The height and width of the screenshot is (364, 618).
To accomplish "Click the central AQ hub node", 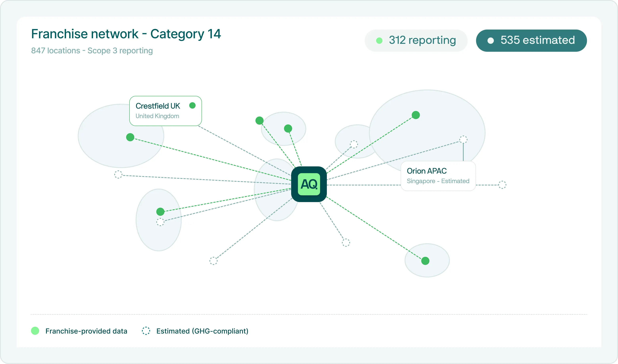I will [x=309, y=184].
